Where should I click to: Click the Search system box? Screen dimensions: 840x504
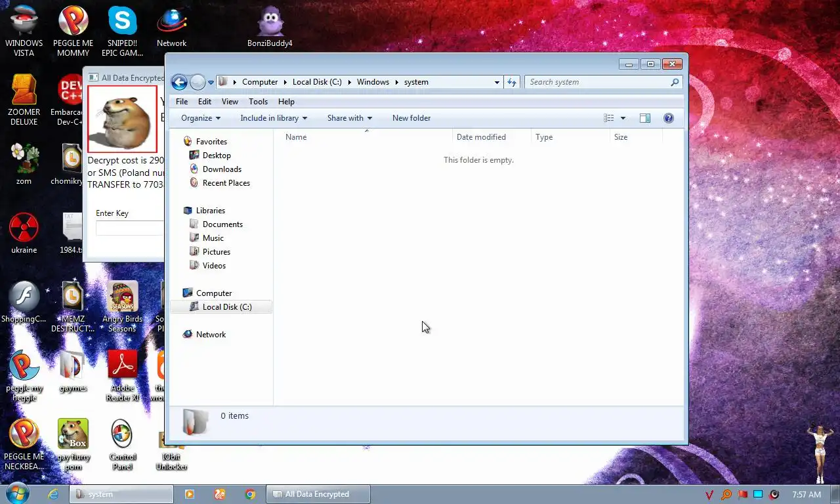click(603, 82)
